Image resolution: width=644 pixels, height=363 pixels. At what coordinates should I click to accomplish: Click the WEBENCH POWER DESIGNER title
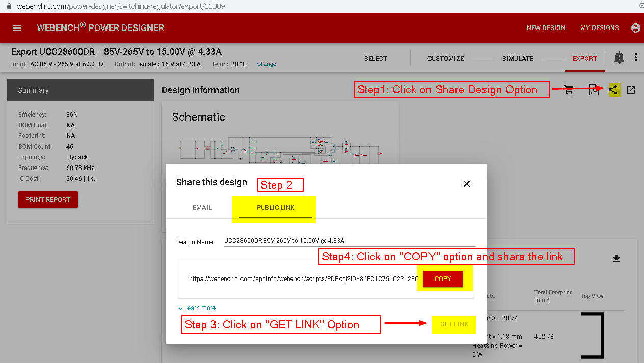(100, 27)
